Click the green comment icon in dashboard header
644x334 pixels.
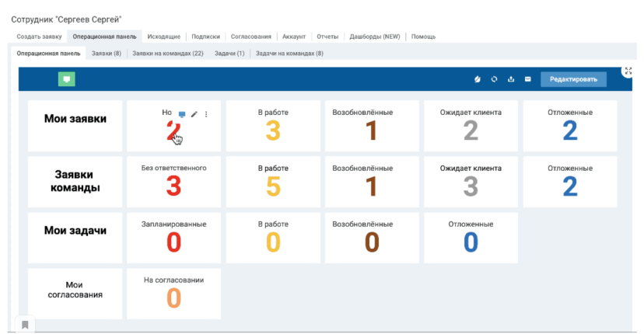66,79
